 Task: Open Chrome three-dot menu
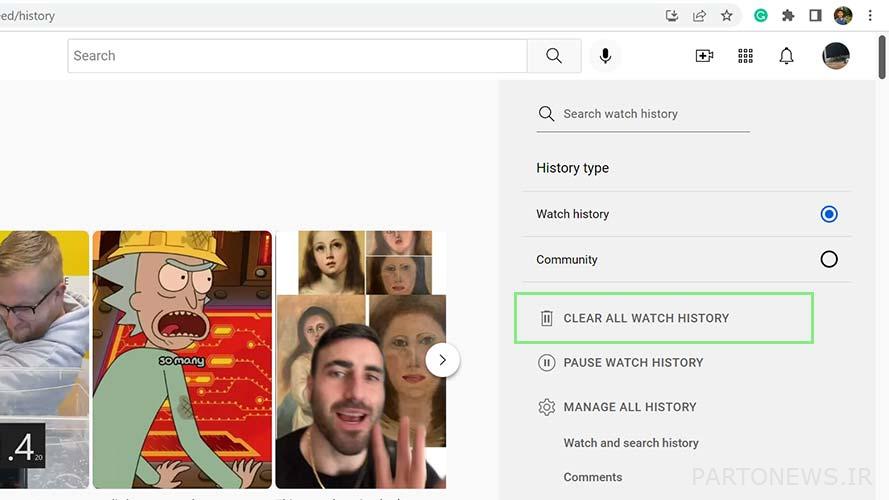[x=870, y=15]
